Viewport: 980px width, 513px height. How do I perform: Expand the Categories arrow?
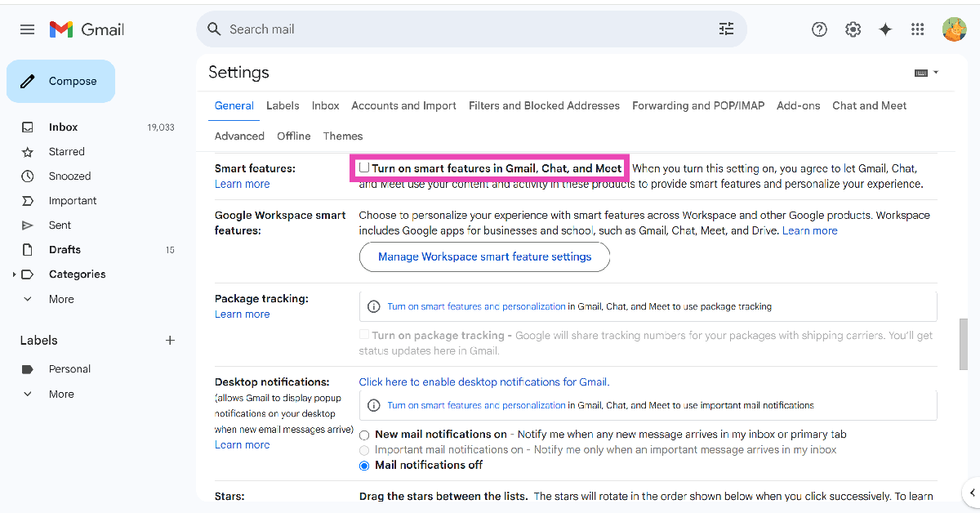point(15,274)
